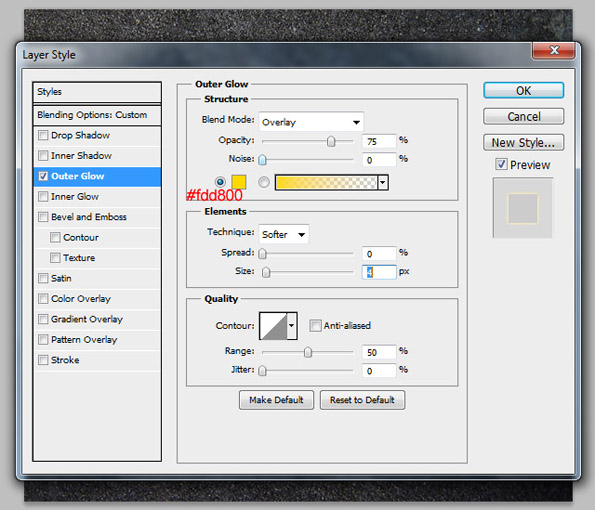Enable the Pattern Overlay checkbox
This screenshot has width=595, height=510.
tap(43, 340)
